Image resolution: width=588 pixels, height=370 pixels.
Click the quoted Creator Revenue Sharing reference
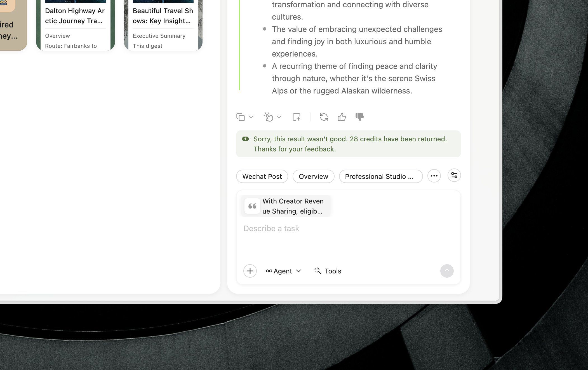tap(286, 206)
